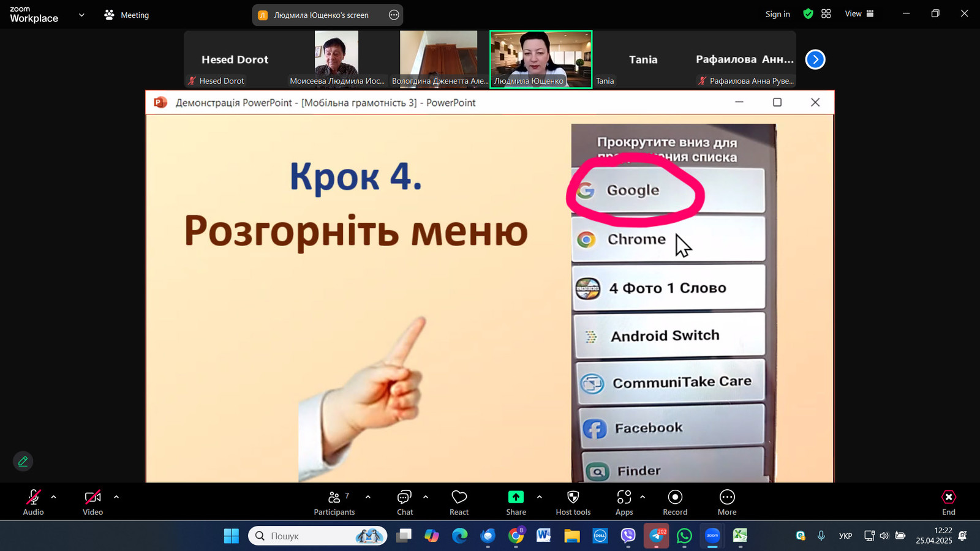Open the notifications bell in system tray
Viewport: 980px width, 551px height.
point(963,536)
